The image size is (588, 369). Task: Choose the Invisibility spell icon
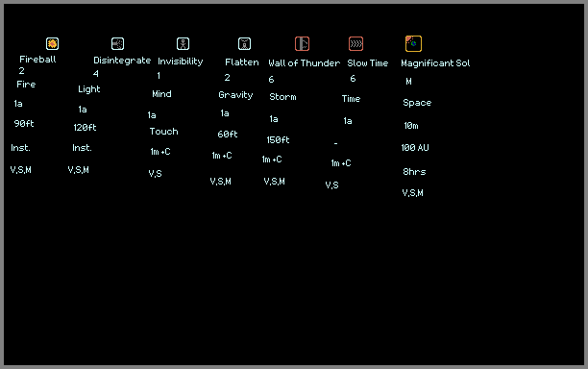coord(183,44)
